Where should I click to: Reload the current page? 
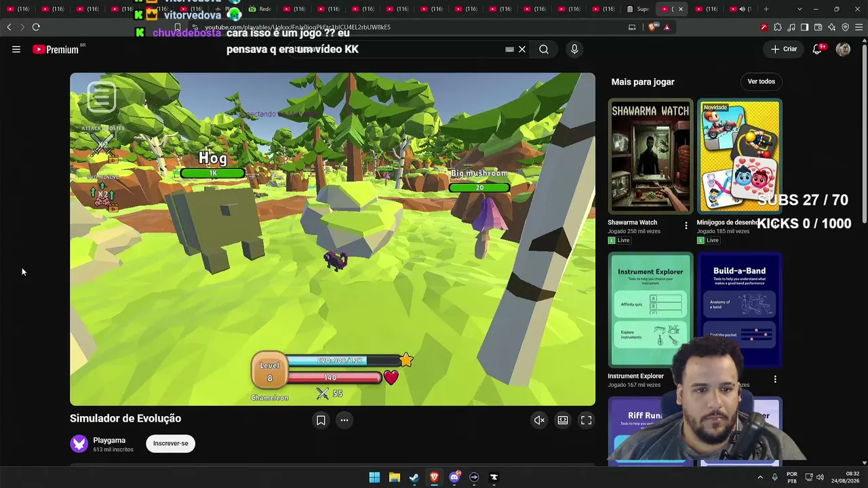(x=36, y=27)
